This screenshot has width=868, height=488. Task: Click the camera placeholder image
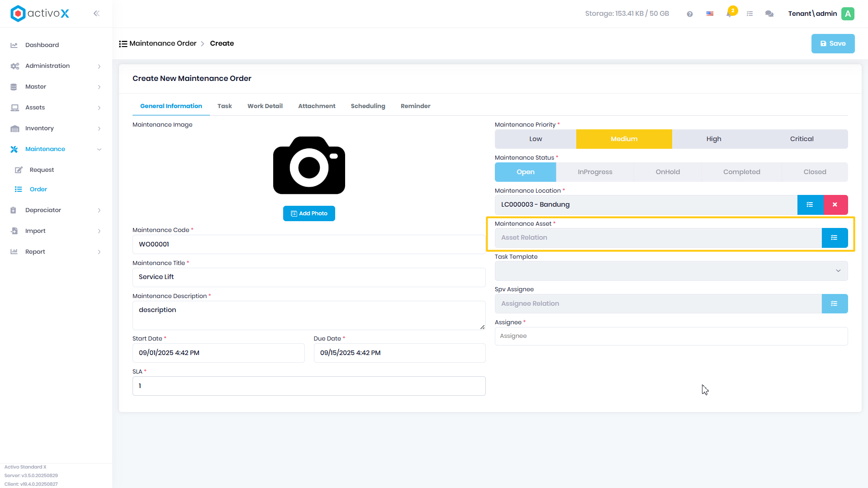click(309, 166)
